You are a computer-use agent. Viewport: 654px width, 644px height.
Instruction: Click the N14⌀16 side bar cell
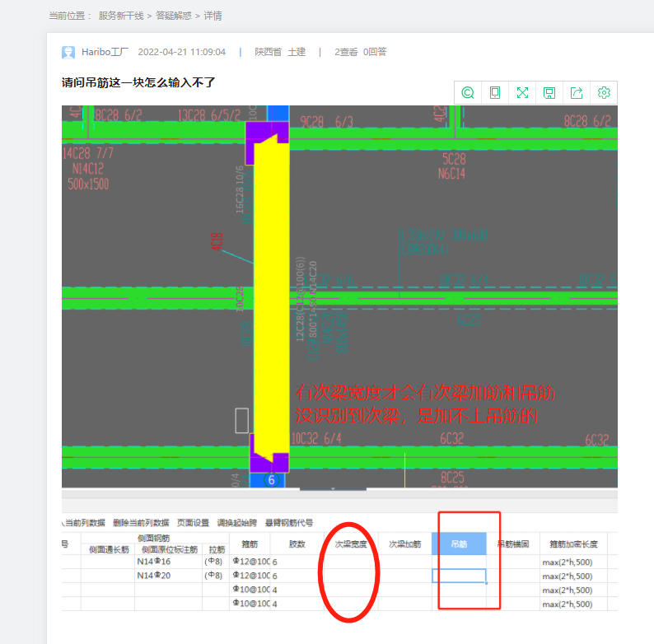click(x=168, y=562)
